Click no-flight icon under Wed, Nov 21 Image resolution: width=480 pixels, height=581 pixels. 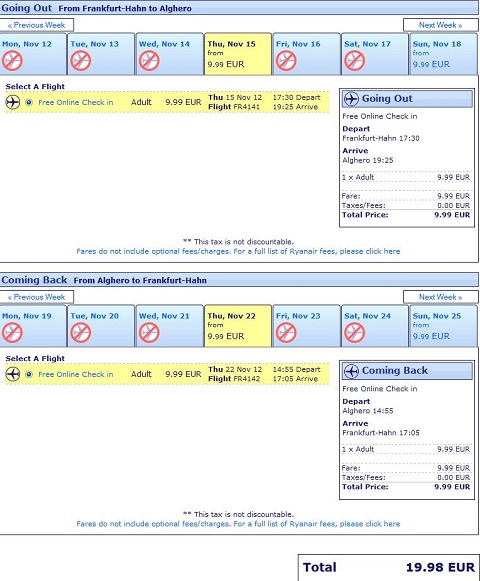(149, 333)
